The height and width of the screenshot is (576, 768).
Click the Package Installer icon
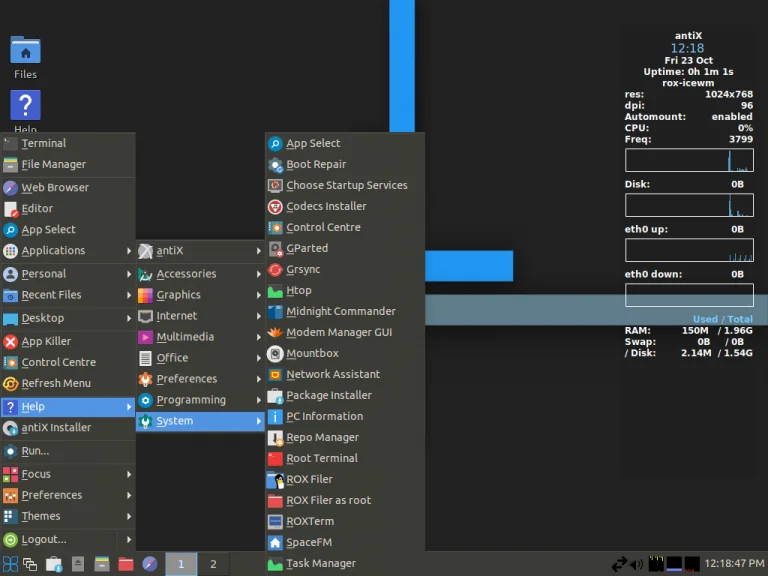276,395
